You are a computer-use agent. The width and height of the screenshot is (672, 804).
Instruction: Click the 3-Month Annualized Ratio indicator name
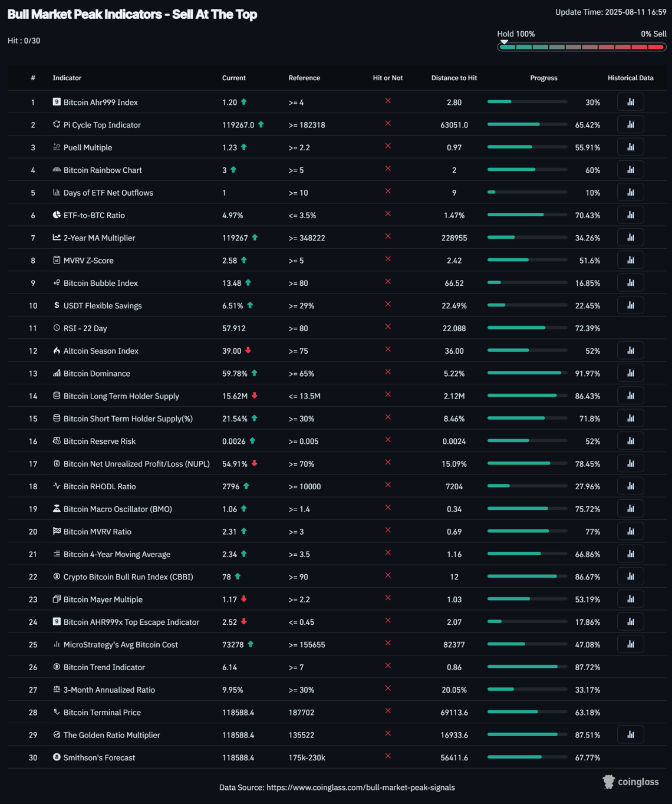[109, 690]
